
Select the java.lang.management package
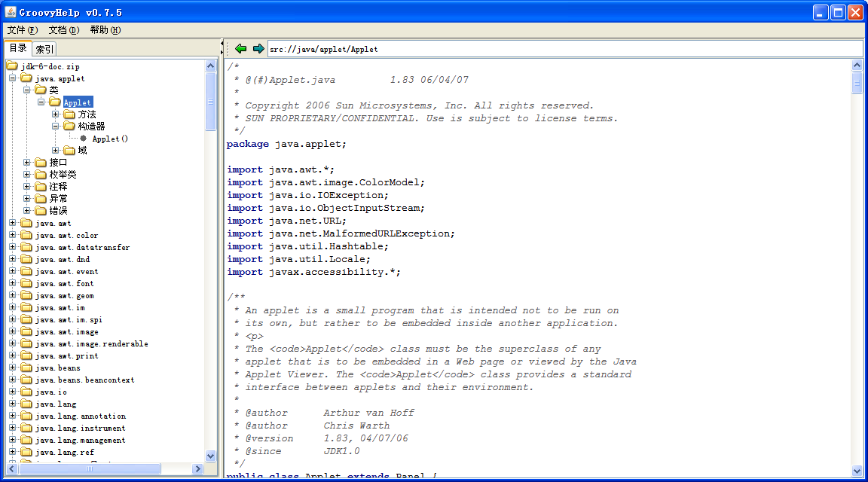click(81, 440)
